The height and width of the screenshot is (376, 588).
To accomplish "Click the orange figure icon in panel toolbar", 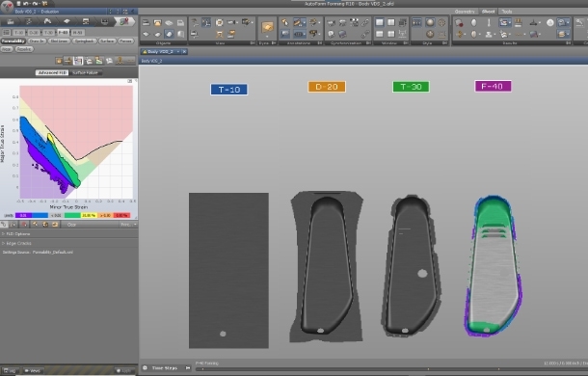I will pos(120,61).
